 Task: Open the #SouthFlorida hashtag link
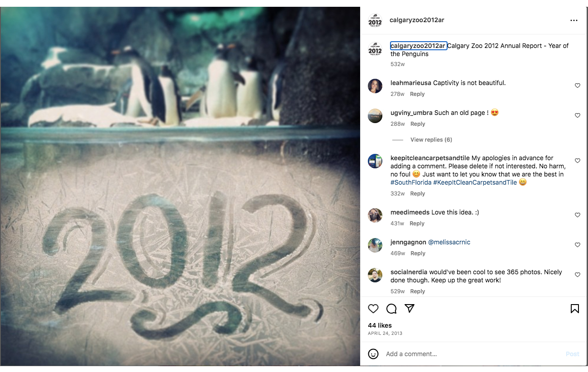pos(411,182)
